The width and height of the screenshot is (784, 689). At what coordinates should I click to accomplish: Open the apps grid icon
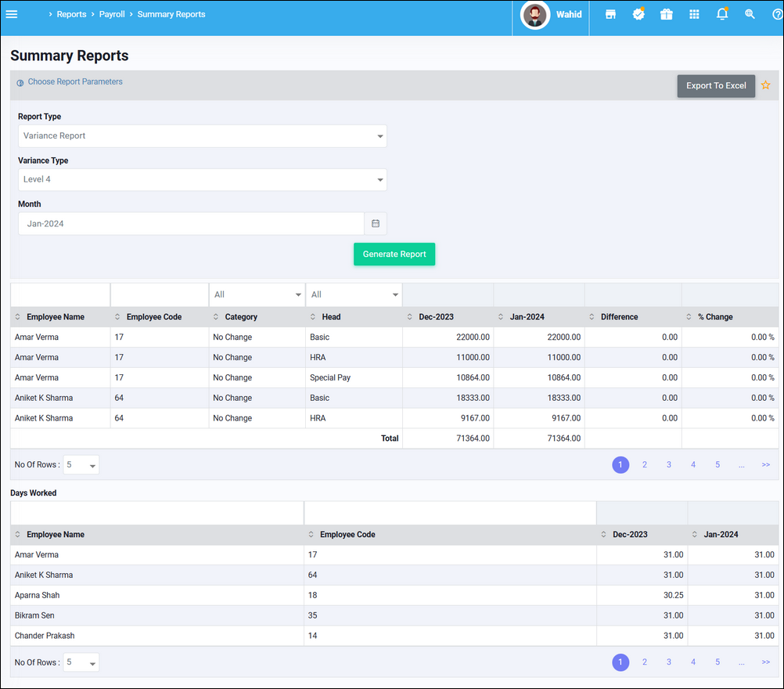pyautogui.click(x=694, y=14)
